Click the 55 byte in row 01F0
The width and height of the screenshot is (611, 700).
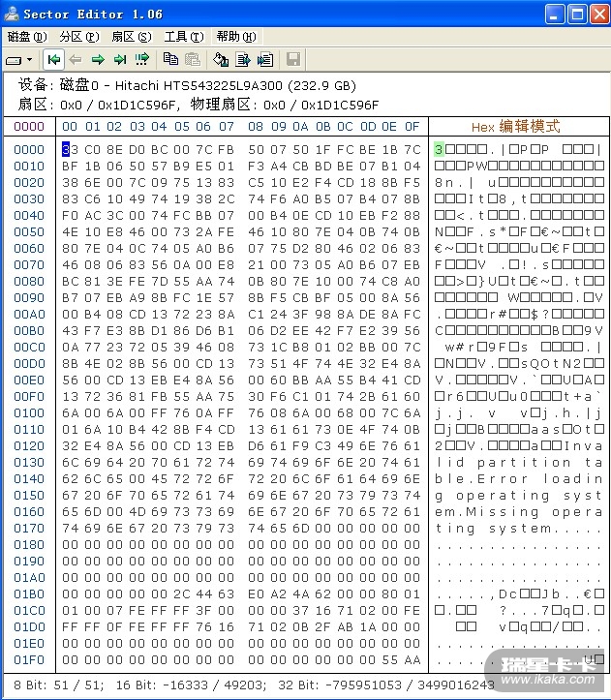(x=389, y=660)
